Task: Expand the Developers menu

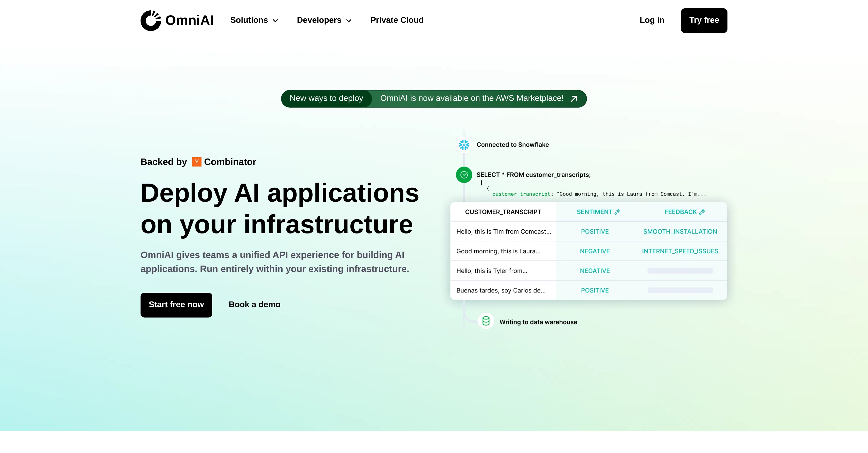Action: tap(324, 20)
